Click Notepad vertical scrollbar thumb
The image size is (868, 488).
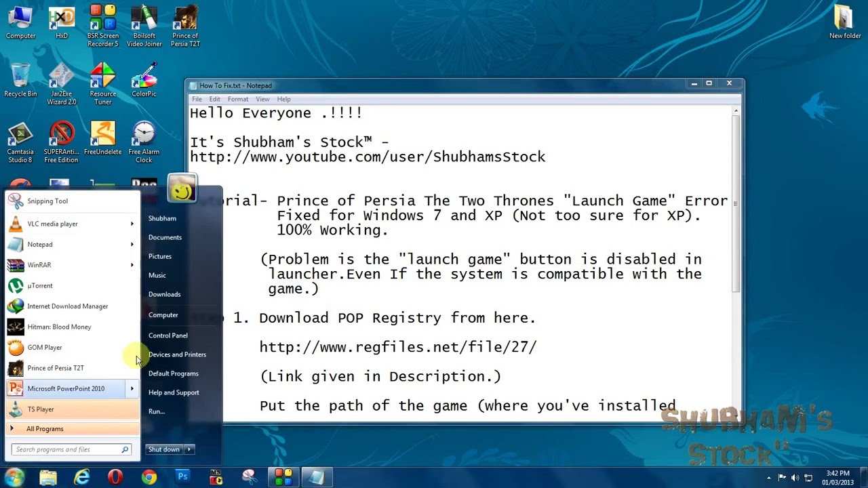[x=736, y=203]
